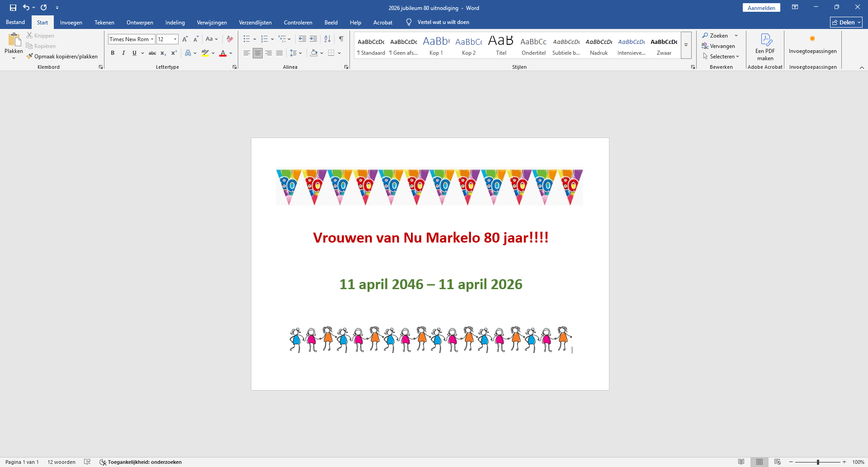Click the zoom slider handle
Screen dimensions: 868x467
click(818, 462)
